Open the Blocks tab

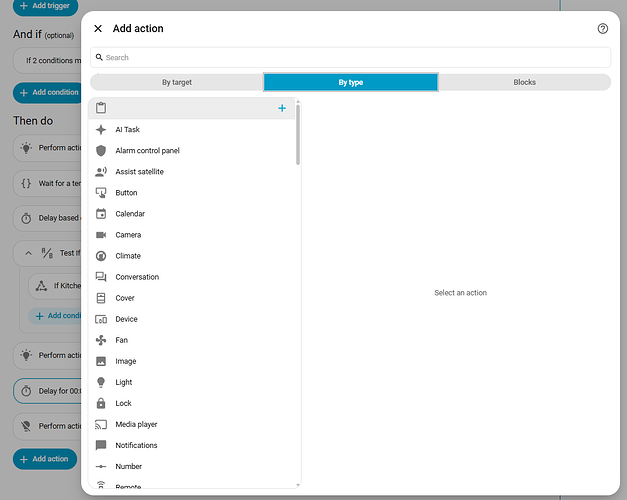tap(524, 82)
